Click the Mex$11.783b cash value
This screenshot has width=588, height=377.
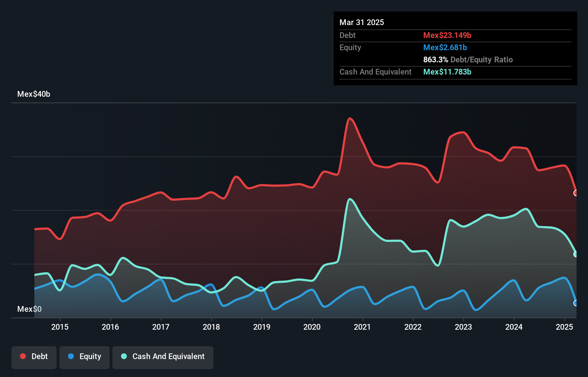pos(447,72)
